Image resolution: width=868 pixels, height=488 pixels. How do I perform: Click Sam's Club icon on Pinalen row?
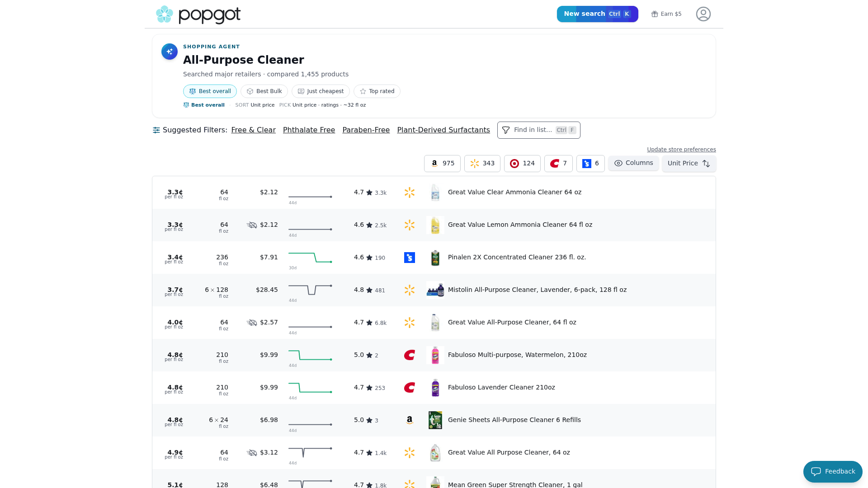[410, 258]
